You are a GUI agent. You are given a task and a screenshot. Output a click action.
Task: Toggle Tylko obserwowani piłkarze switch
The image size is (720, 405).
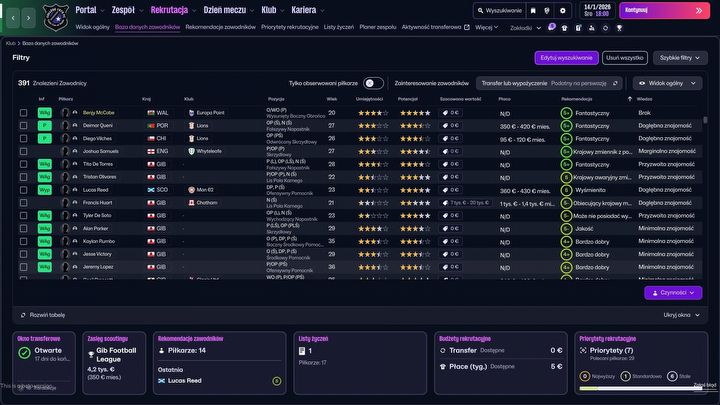(373, 83)
